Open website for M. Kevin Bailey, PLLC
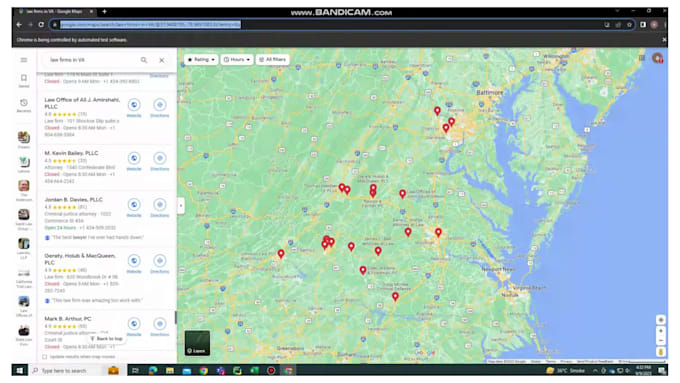Image resolution: width=680 pixels, height=383 pixels. tap(134, 161)
